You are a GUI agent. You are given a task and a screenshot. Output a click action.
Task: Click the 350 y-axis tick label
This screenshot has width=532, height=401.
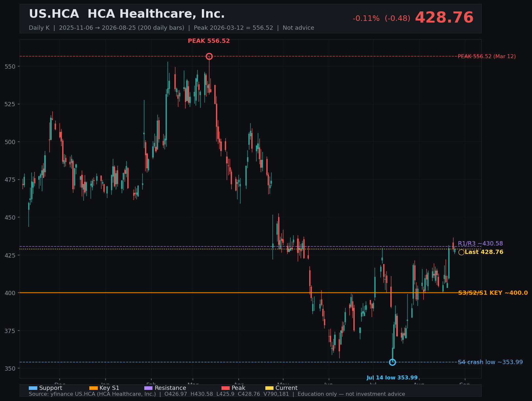(x=10, y=369)
